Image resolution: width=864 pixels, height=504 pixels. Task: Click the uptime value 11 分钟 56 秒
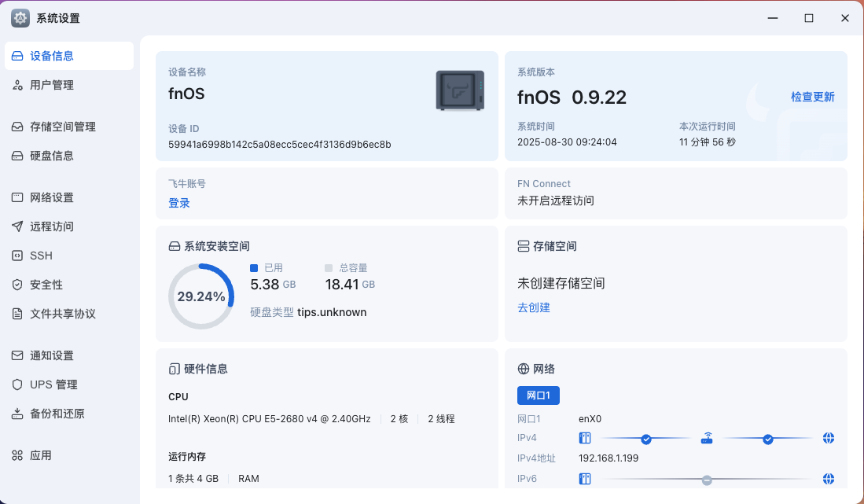point(708,142)
